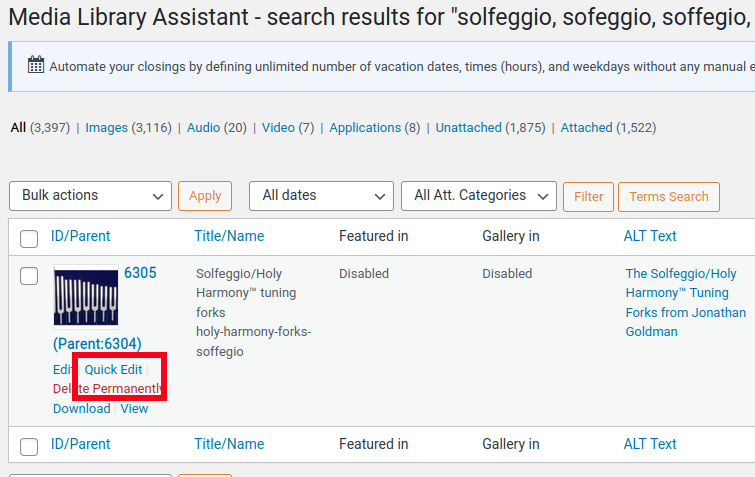Open Terms Search
This screenshot has width=755, height=477.
click(669, 197)
